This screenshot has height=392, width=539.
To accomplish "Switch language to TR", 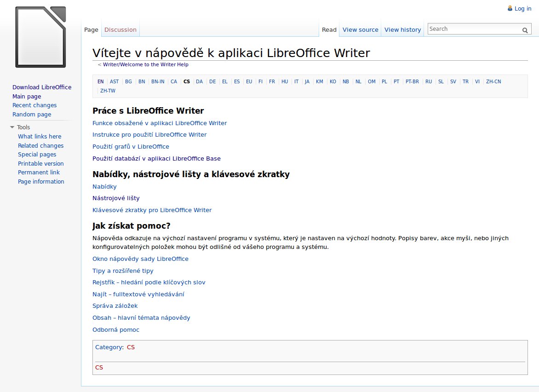I will pyautogui.click(x=465, y=81).
